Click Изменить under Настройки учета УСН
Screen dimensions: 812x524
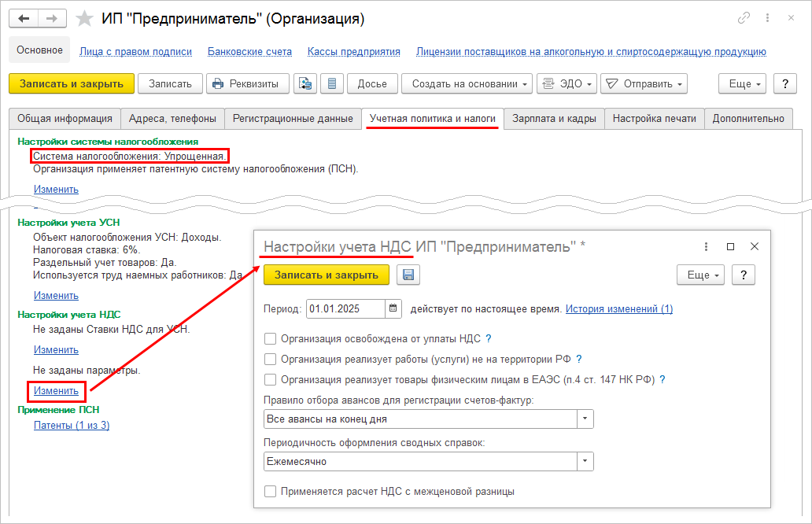[x=56, y=295]
